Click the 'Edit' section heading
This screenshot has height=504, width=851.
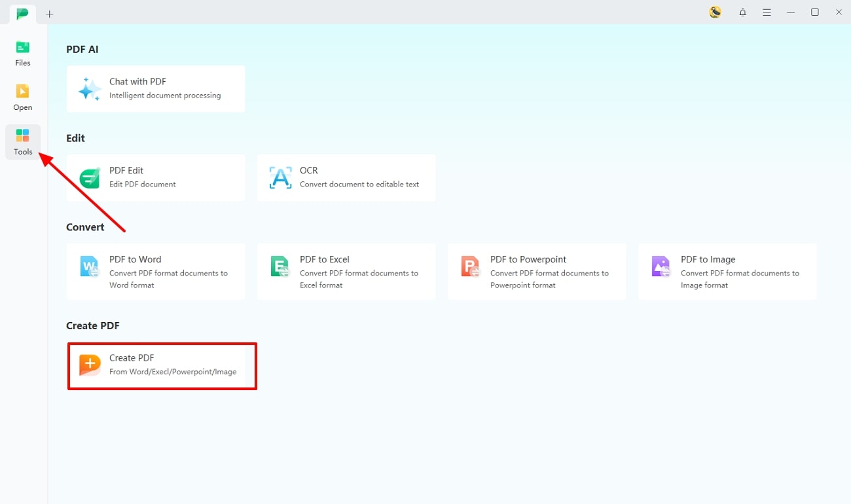pyautogui.click(x=75, y=138)
